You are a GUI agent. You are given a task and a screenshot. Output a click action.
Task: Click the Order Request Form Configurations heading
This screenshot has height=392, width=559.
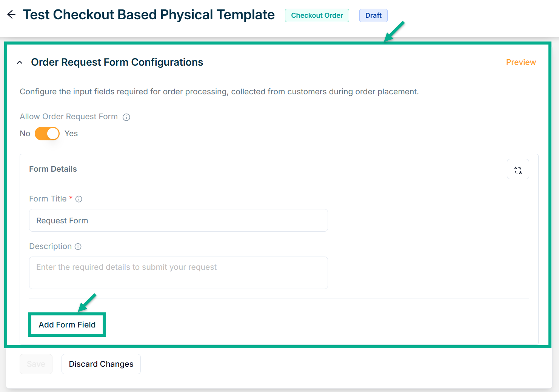coord(117,62)
